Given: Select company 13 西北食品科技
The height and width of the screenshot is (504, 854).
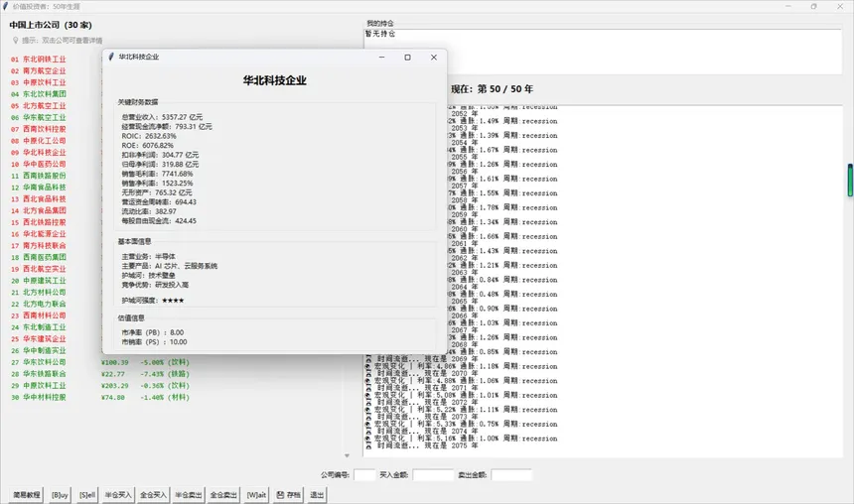Looking at the screenshot, I should pyautogui.click(x=39, y=199).
